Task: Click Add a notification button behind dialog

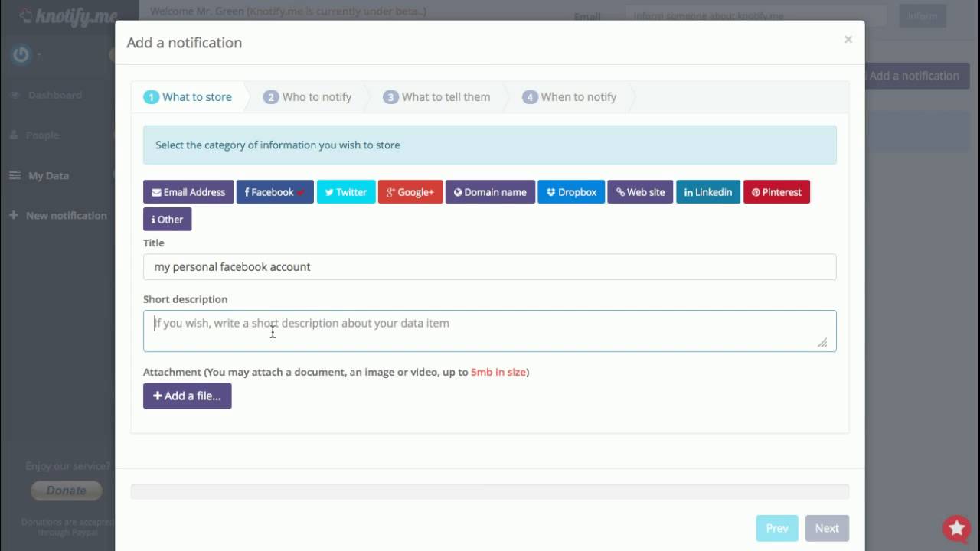Action: [x=916, y=76]
